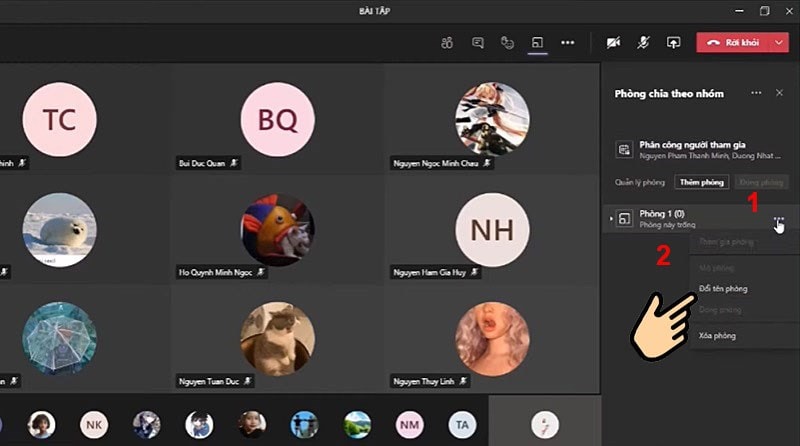800x446 pixels.
Task: Open more options in the breakout rooms panel header
Action: pyautogui.click(x=756, y=93)
